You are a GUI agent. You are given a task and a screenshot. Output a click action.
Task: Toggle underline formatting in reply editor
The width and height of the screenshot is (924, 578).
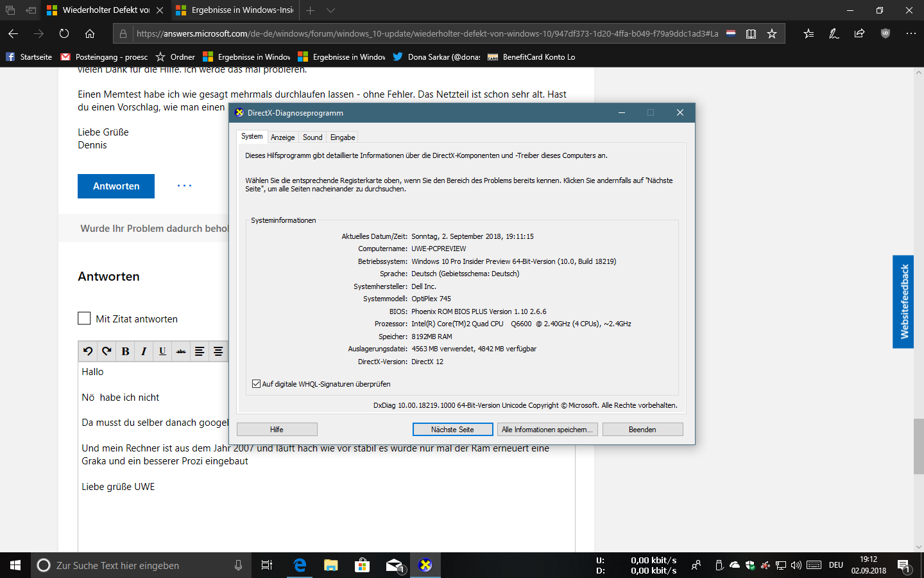pyautogui.click(x=162, y=351)
